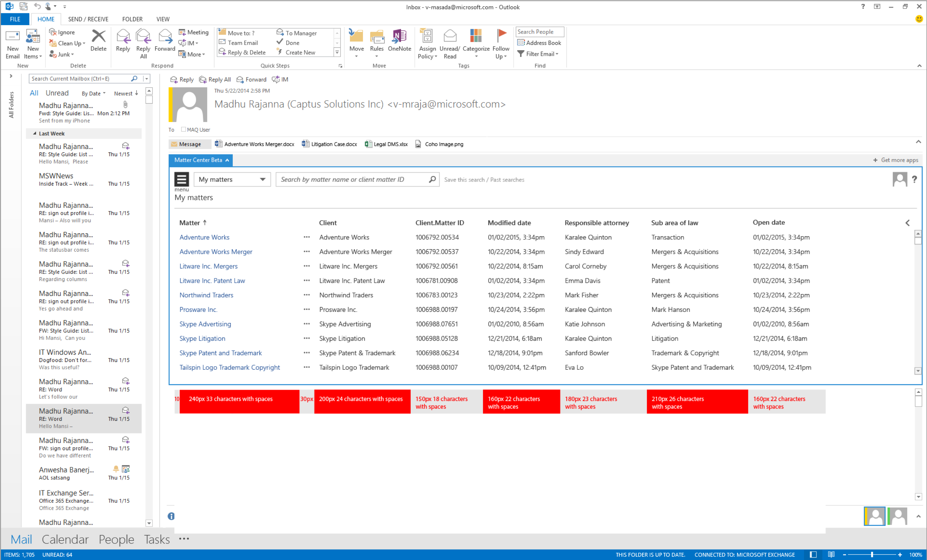Send message to OneNote
927x560 pixels.
(x=400, y=41)
